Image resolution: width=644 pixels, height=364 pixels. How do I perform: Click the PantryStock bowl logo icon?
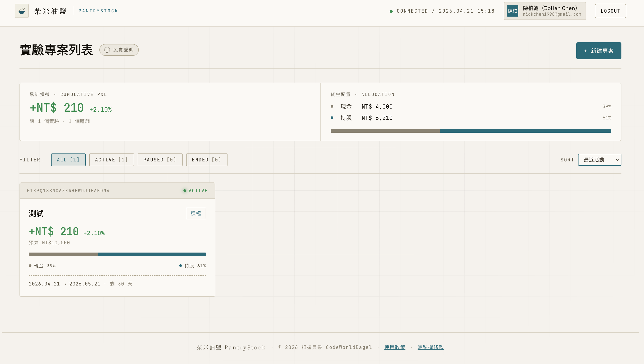(21, 11)
